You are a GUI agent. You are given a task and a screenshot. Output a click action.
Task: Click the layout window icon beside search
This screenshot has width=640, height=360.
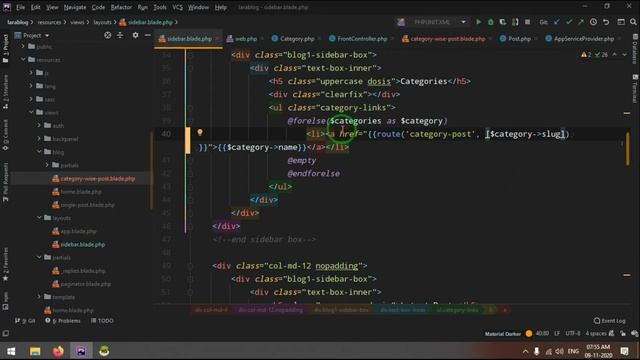[621, 22]
